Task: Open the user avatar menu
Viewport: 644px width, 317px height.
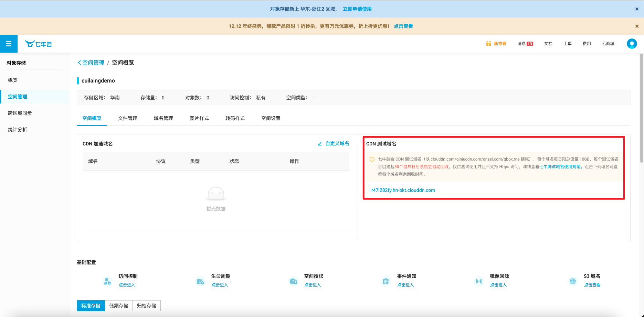Action: point(632,44)
